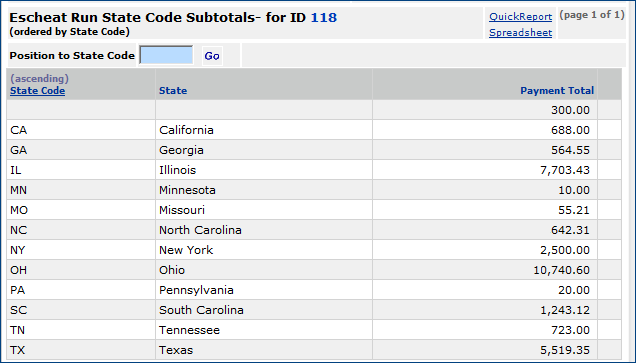This screenshot has height=363, width=636.
Task: Click the PA state code cell
Action: (81, 290)
